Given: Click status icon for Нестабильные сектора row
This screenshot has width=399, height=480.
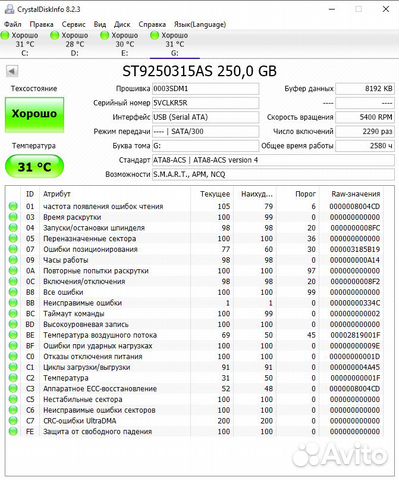Looking at the screenshot, I should click(13, 399).
